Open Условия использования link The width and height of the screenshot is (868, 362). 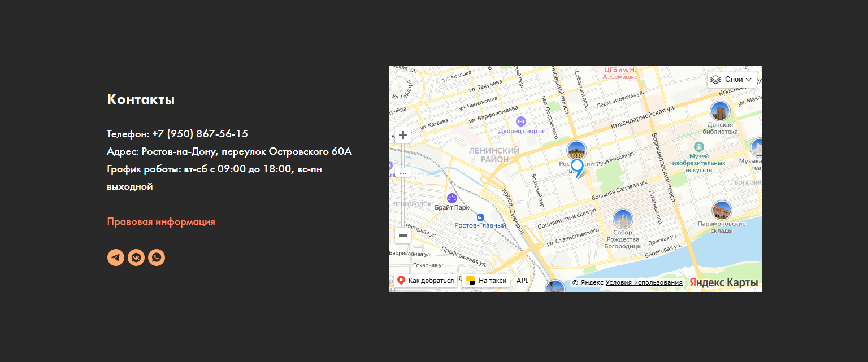(644, 282)
